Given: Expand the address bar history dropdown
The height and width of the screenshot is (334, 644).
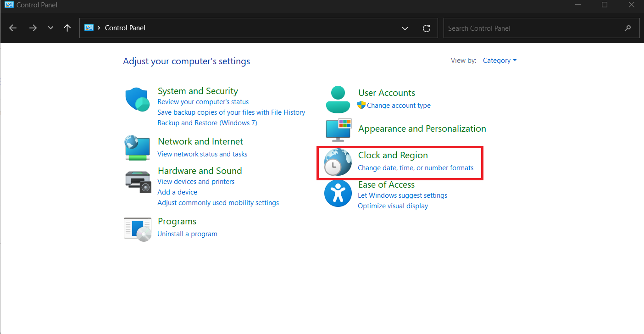Looking at the screenshot, I should point(405,28).
